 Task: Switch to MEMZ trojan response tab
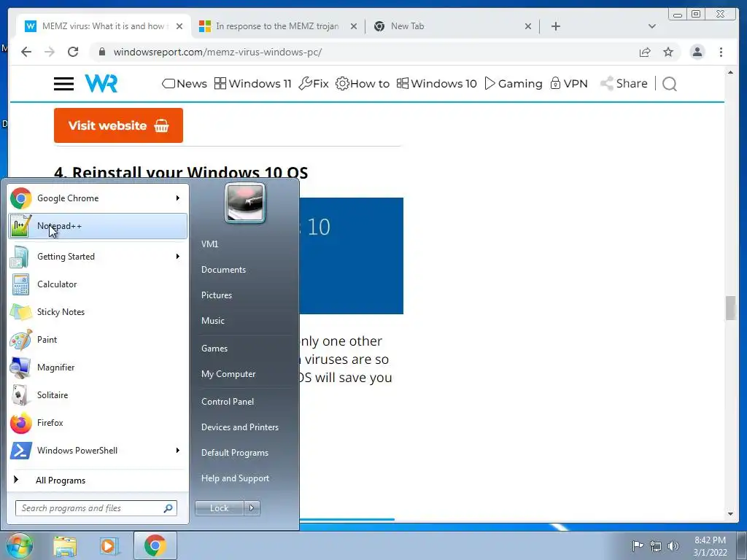point(278,26)
